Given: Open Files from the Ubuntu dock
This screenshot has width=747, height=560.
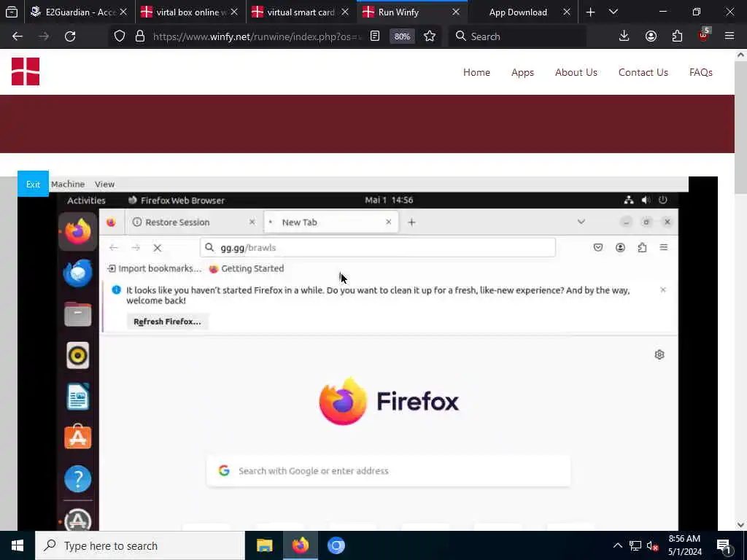Looking at the screenshot, I should 77,314.
